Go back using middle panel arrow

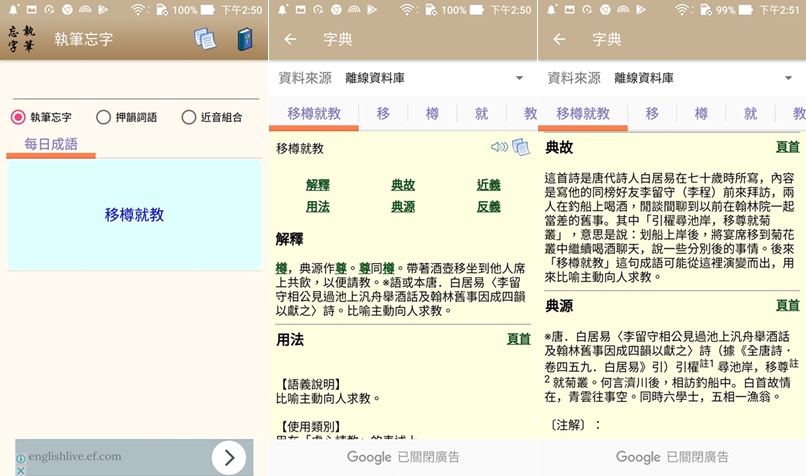tap(290, 40)
